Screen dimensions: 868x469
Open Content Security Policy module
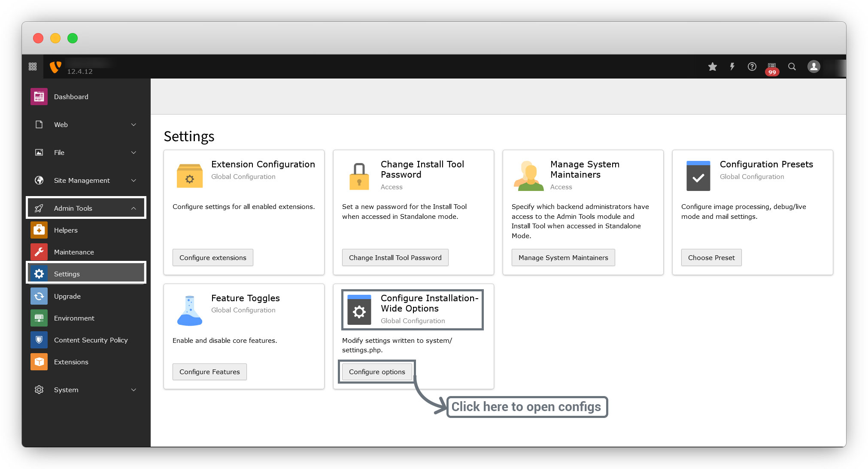(x=91, y=340)
